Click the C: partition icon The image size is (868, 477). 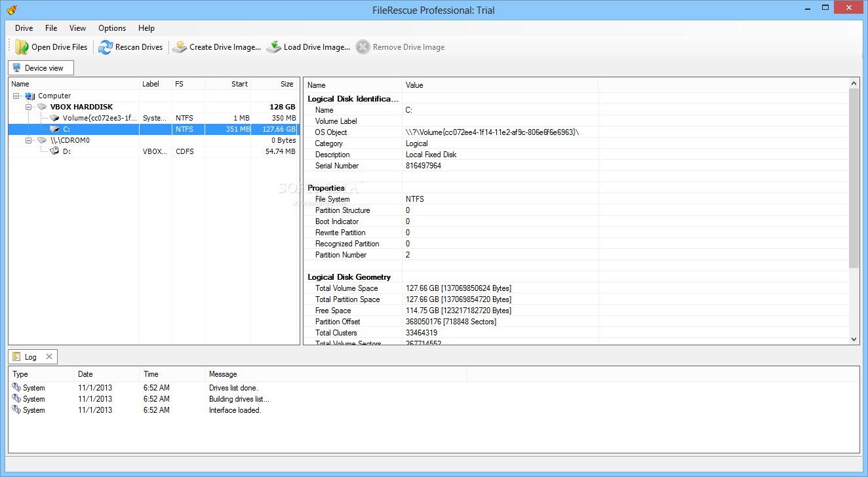pyautogui.click(x=54, y=129)
